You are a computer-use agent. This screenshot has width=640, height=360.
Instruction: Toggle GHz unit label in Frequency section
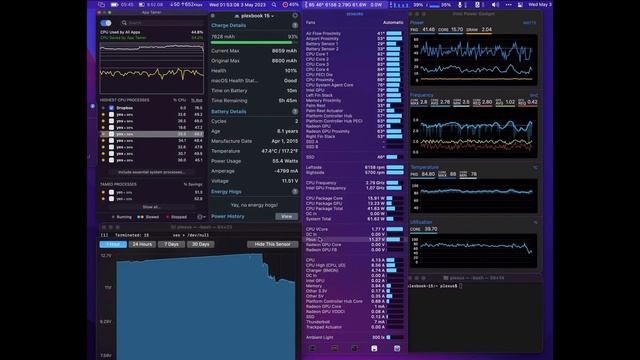533,95
